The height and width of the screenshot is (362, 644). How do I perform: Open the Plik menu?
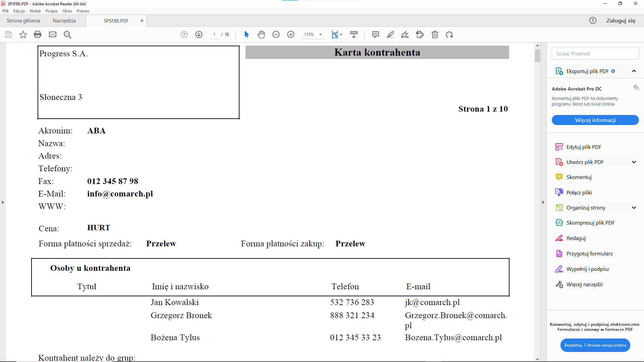pos(6,11)
